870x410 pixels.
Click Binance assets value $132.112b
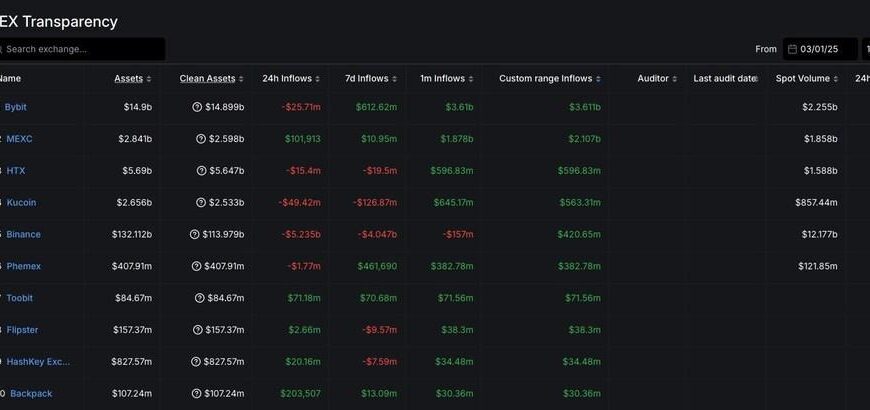point(131,234)
